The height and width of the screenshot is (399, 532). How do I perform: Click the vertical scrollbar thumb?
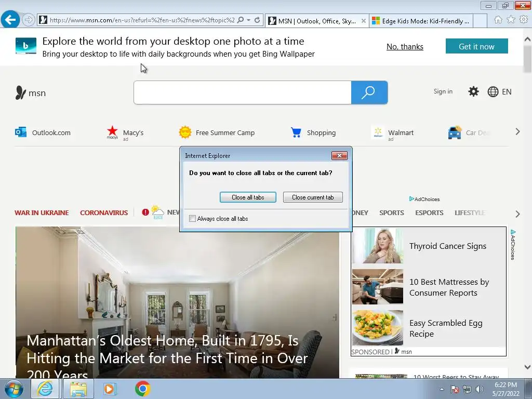[x=527, y=58]
